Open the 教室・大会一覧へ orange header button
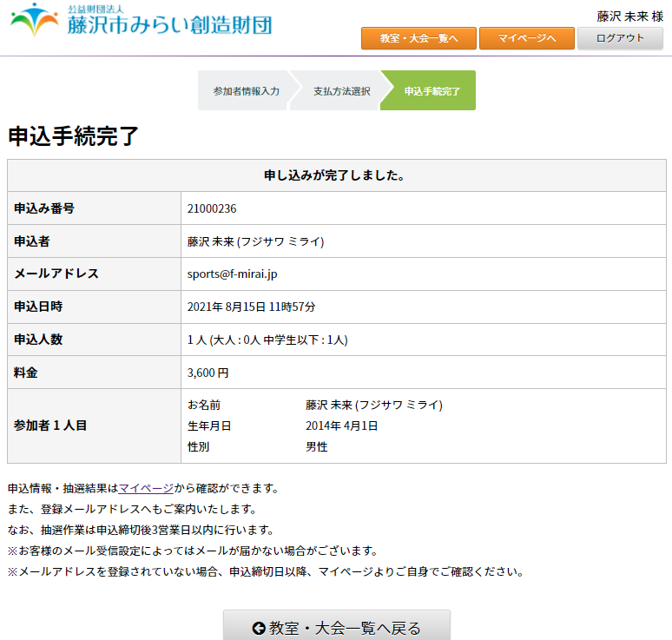Screen dimensions: 672x640 [x=418, y=38]
